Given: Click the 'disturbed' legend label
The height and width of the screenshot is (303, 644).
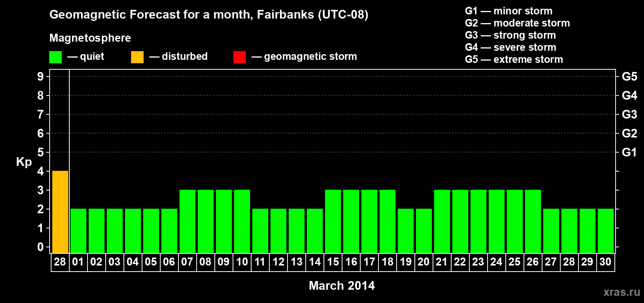Looking at the screenshot, I should pos(184,56).
